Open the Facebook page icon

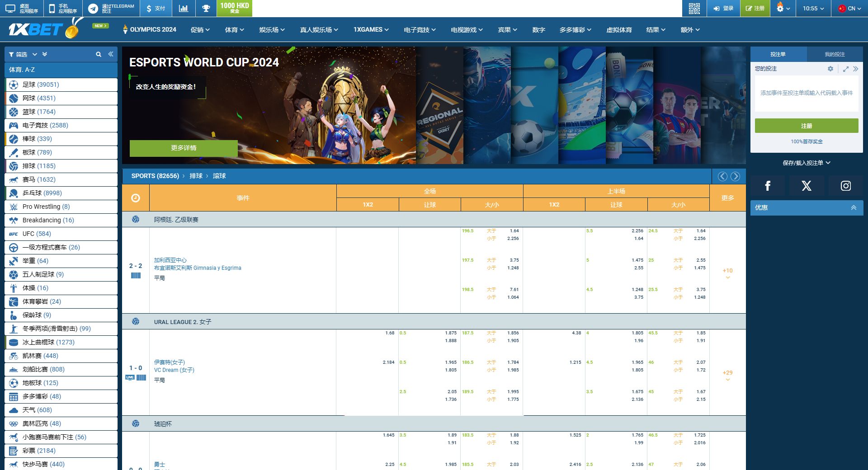pos(768,186)
